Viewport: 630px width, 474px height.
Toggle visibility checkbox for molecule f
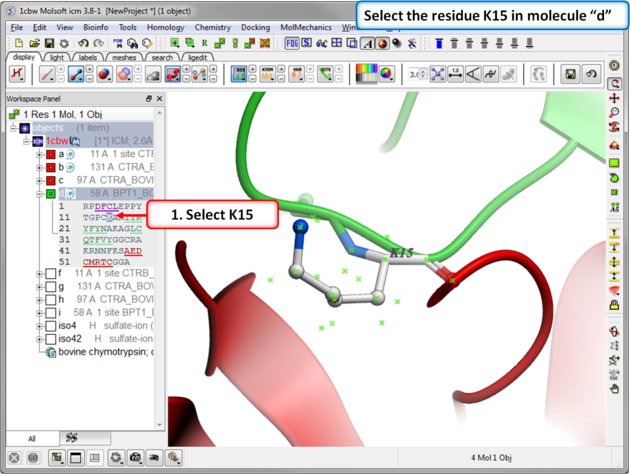[50, 273]
